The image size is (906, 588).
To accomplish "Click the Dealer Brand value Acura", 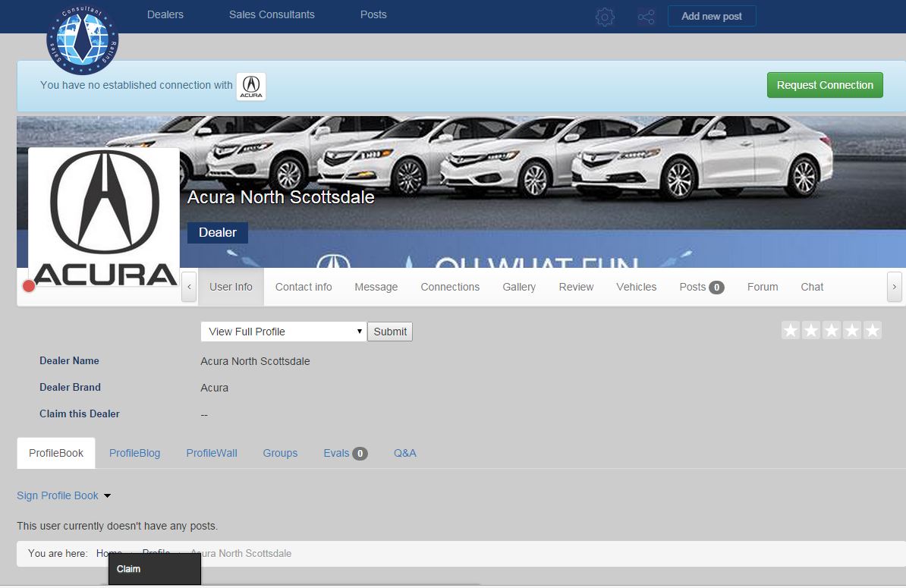I will (215, 388).
